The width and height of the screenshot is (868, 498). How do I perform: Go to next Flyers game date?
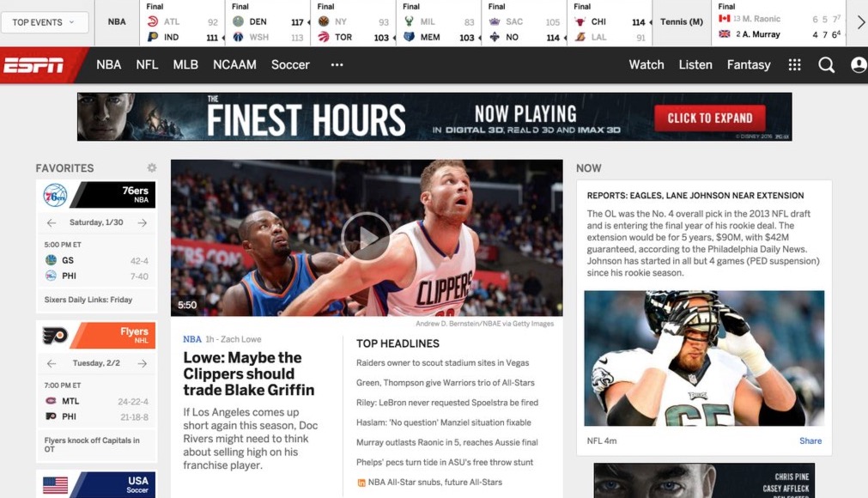(143, 363)
